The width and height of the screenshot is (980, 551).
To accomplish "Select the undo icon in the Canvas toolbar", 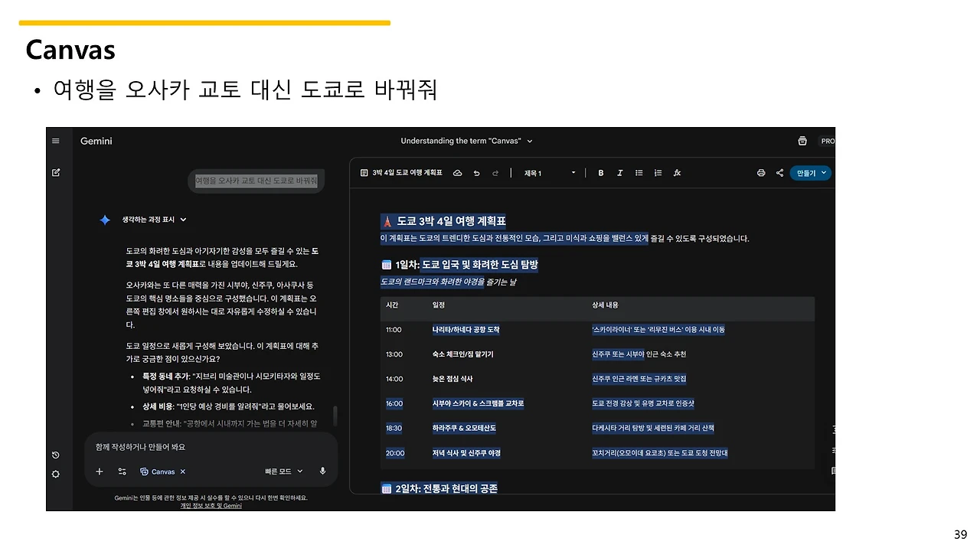I will coord(476,172).
